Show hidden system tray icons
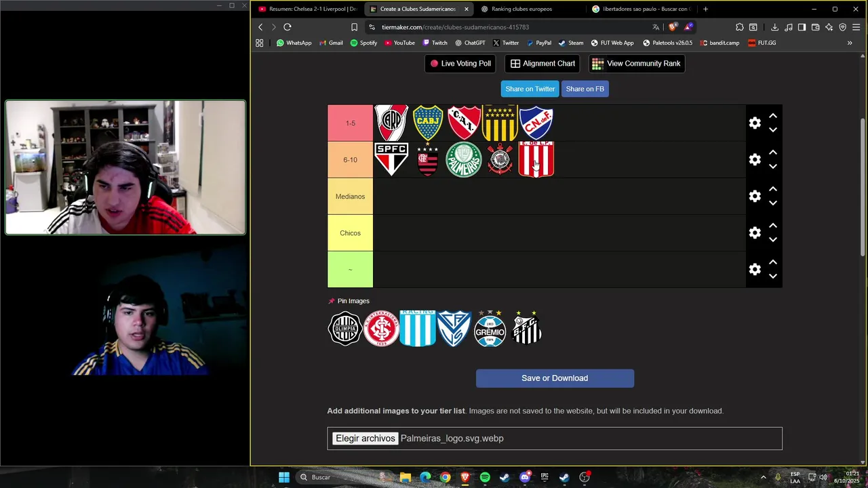Screen dimensions: 868x488 763,477
